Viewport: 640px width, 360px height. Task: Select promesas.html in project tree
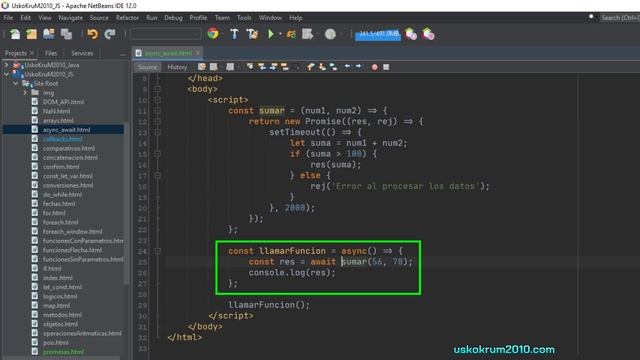point(63,352)
